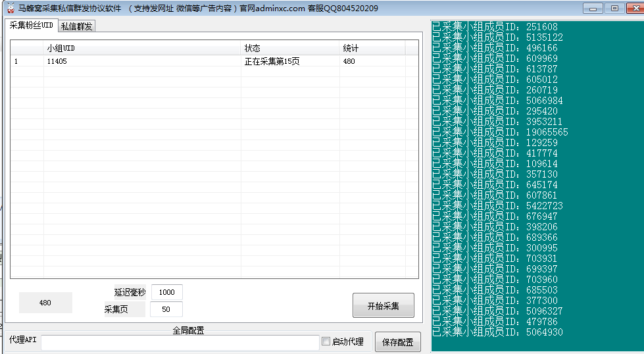Click log line with member ID 703960

[x=495, y=280]
